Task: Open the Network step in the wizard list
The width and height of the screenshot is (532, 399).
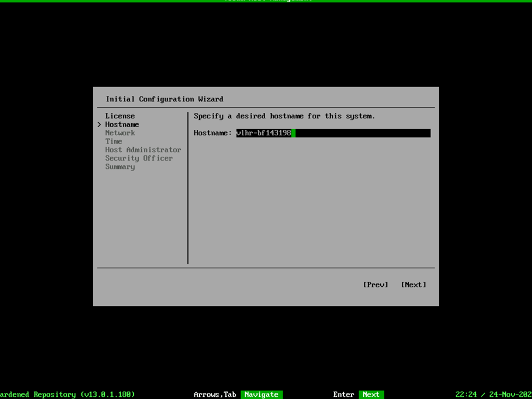Action: click(120, 133)
